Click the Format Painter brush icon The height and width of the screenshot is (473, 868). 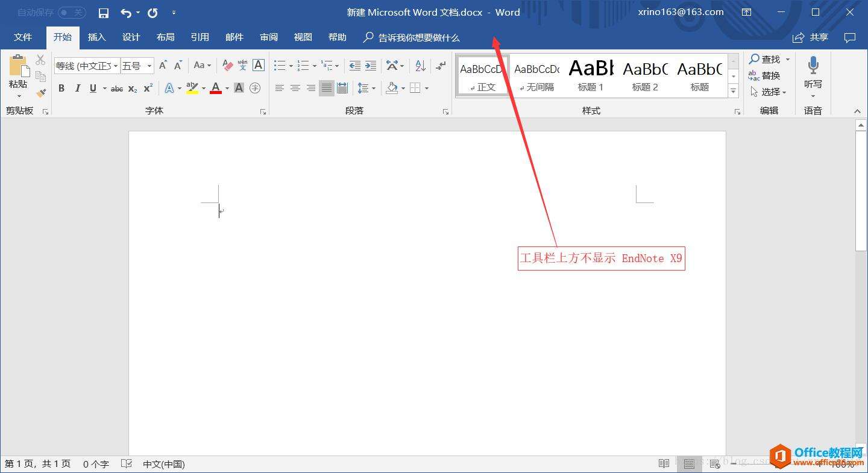click(x=40, y=93)
